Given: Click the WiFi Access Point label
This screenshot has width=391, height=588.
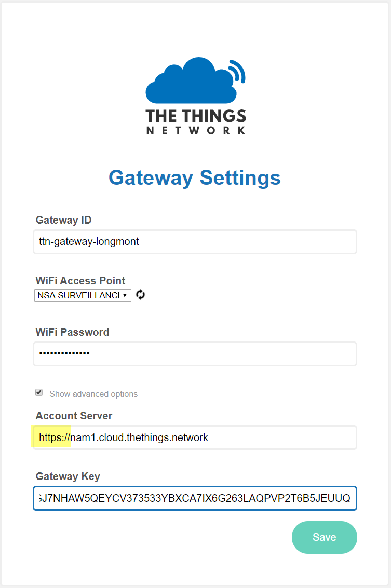Looking at the screenshot, I should (80, 281).
